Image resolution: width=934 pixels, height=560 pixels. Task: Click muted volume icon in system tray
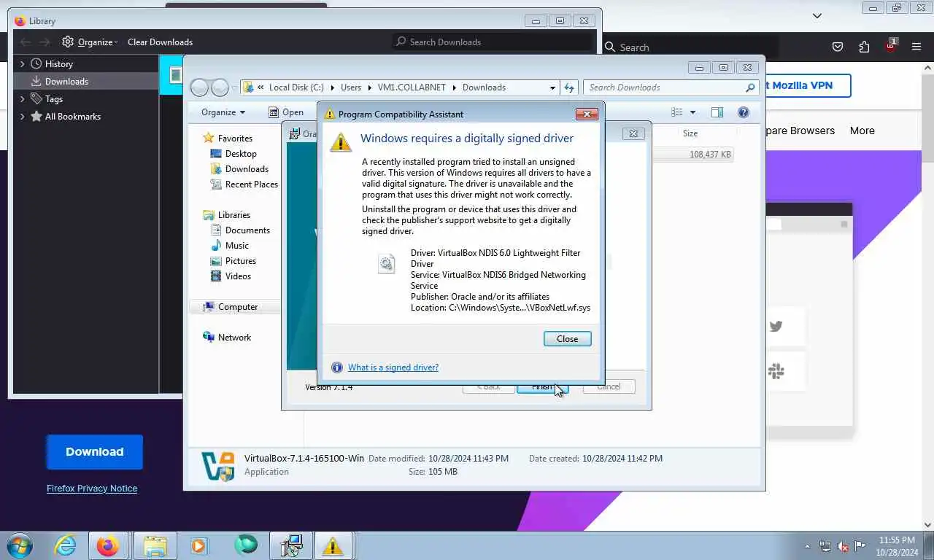click(x=843, y=546)
